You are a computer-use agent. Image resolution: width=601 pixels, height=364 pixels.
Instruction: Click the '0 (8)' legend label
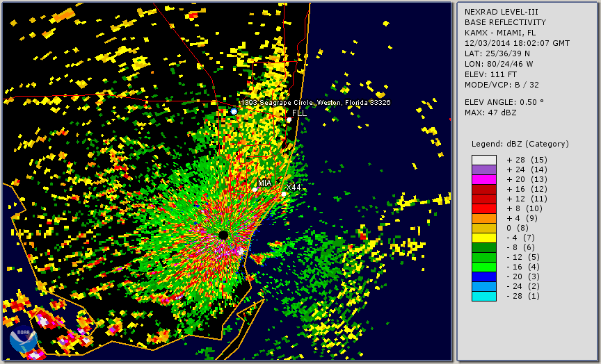tap(518, 228)
